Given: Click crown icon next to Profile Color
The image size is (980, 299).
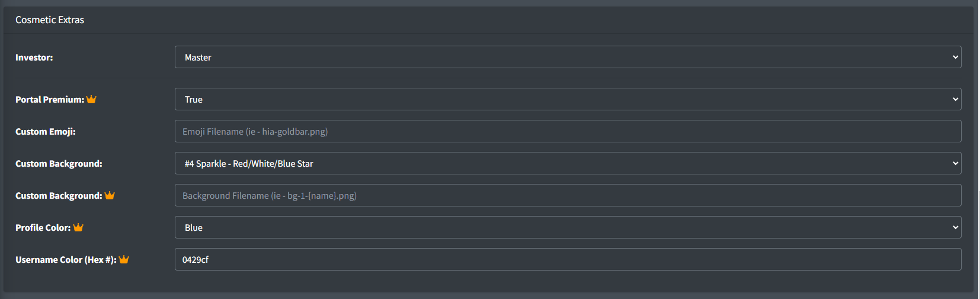Looking at the screenshot, I should [78, 227].
